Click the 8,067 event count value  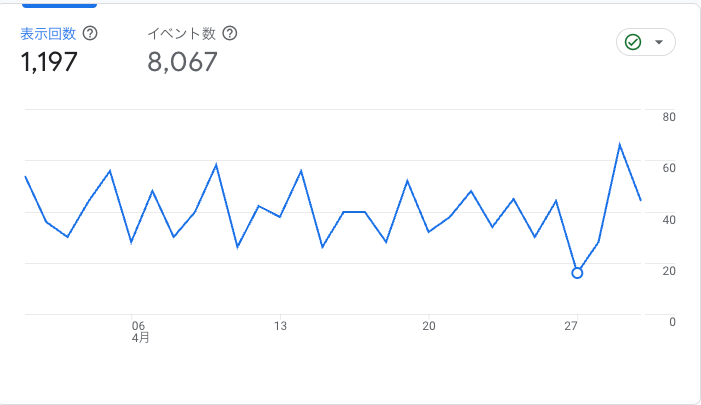[182, 62]
